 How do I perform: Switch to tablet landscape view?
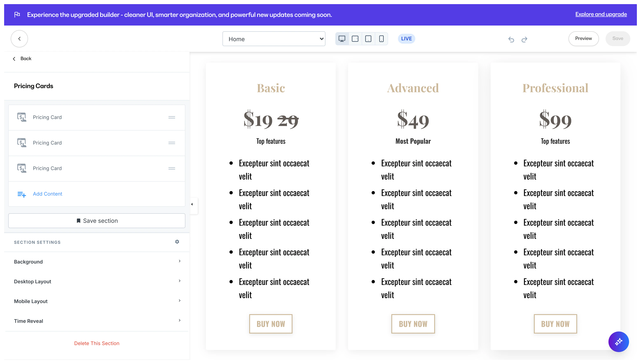pyautogui.click(x=355, y=39)
